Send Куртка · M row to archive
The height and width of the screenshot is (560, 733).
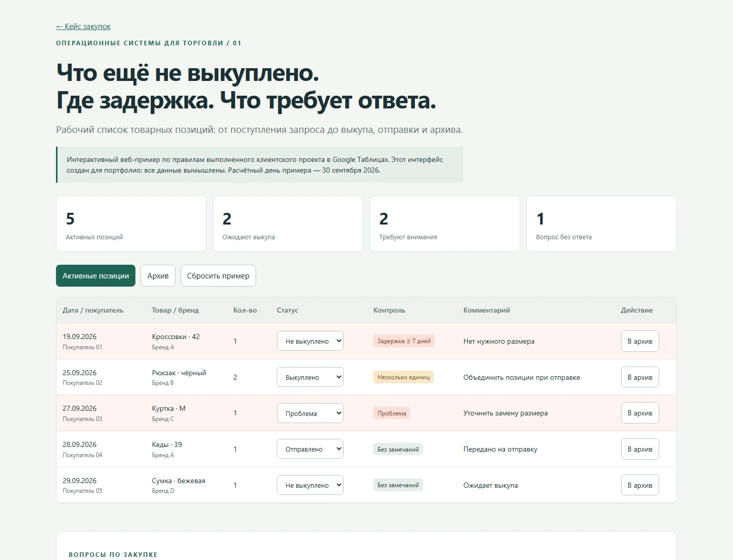[x=640, y=413]
